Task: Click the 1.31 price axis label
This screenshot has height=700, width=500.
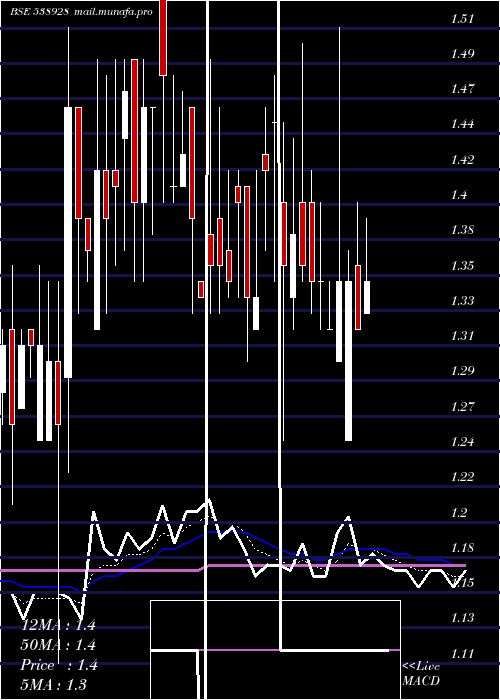Action: click(462, 336)
